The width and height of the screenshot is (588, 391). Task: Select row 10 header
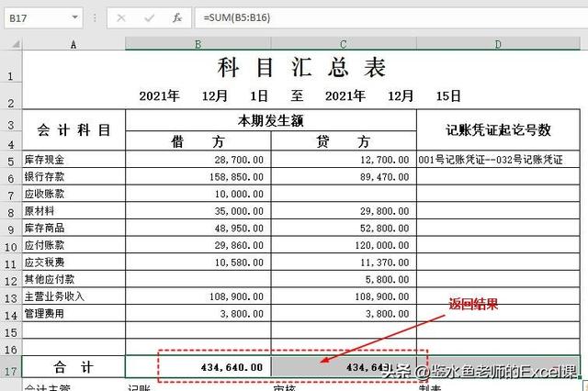coord(11,245)
